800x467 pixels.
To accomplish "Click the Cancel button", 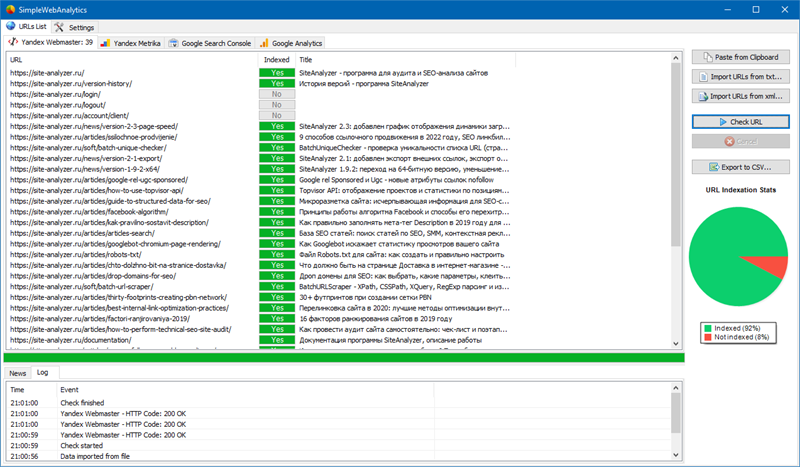I will tap(740, 141).
